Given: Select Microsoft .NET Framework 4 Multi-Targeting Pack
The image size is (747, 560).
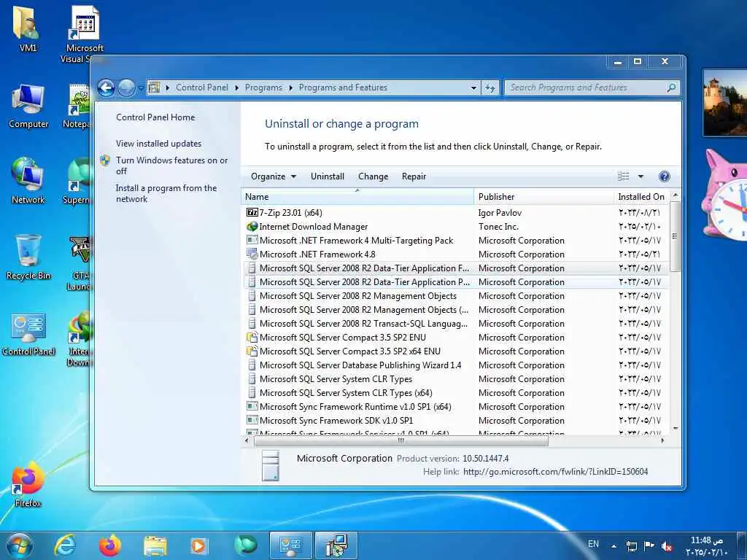Looking at the screenshot, I should click(456, 241).
